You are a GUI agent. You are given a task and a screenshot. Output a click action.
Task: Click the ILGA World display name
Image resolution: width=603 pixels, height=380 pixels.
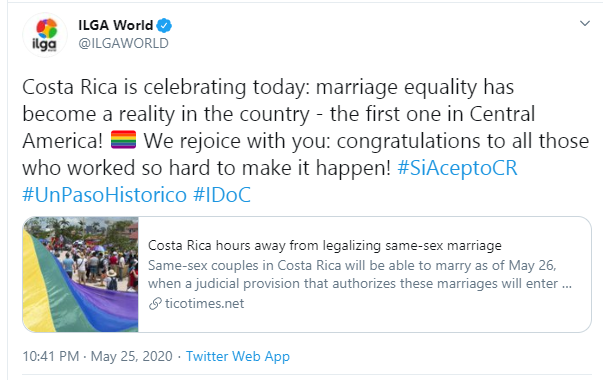pyautogui.click(x=115, y=25)
